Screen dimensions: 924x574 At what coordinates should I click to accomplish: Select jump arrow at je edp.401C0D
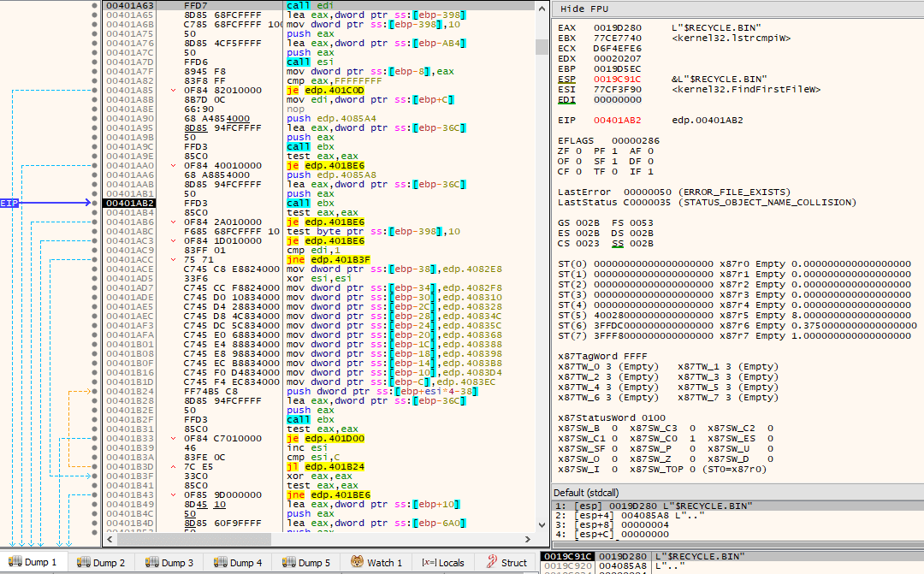(x=173, y=90)
